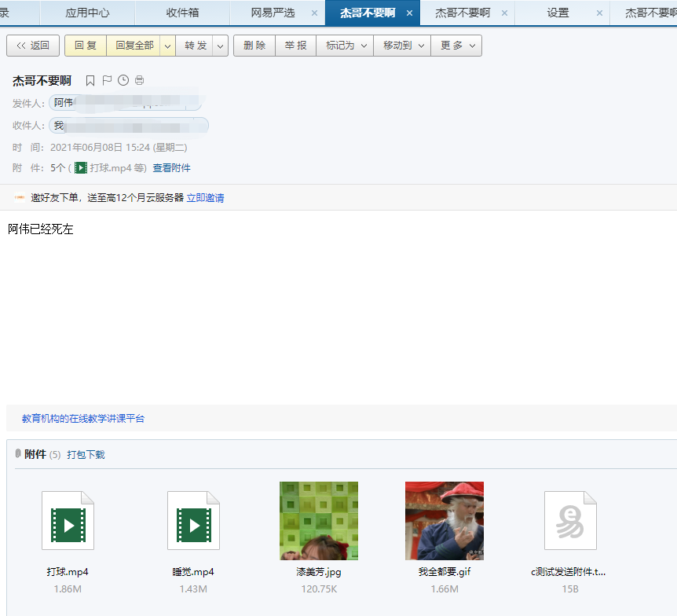The image size is (677, 616).
Task: Open the 漆美芳.jpg image thumbnail
Action: point(319,520)
